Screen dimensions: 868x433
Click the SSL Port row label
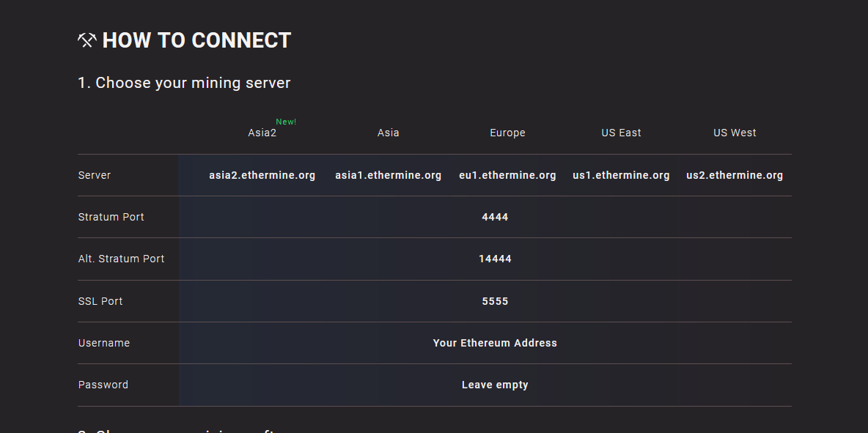(100, 301)
